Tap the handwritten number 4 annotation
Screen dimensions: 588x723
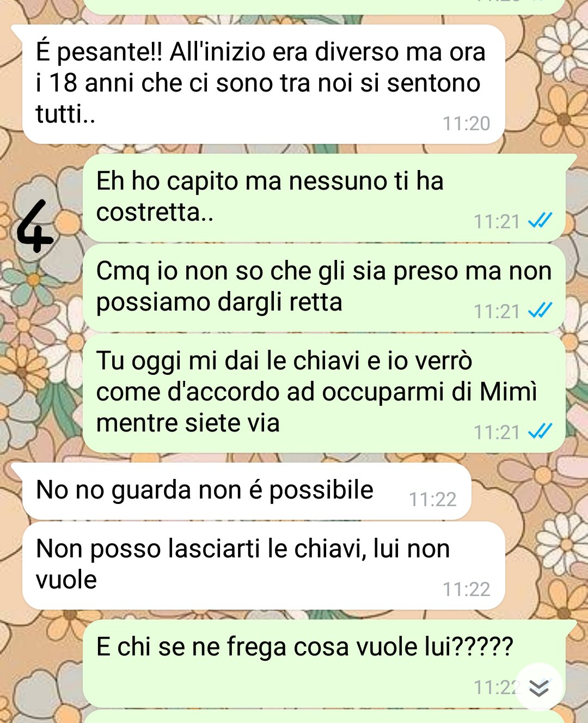point(35,226)
